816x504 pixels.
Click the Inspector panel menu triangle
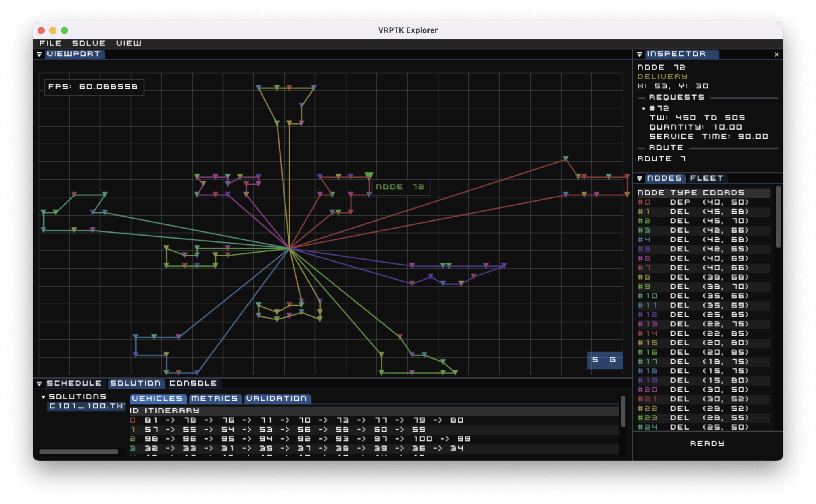tap(639, 54)
